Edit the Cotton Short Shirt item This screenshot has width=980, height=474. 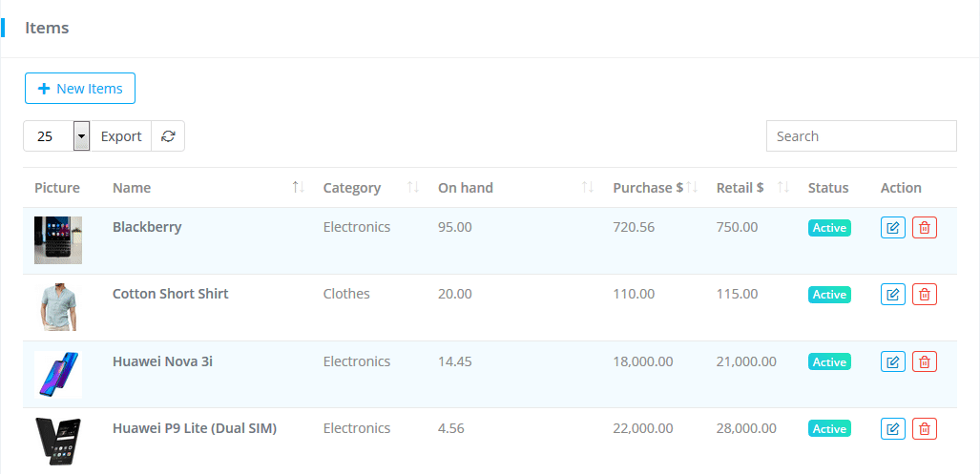892,295
